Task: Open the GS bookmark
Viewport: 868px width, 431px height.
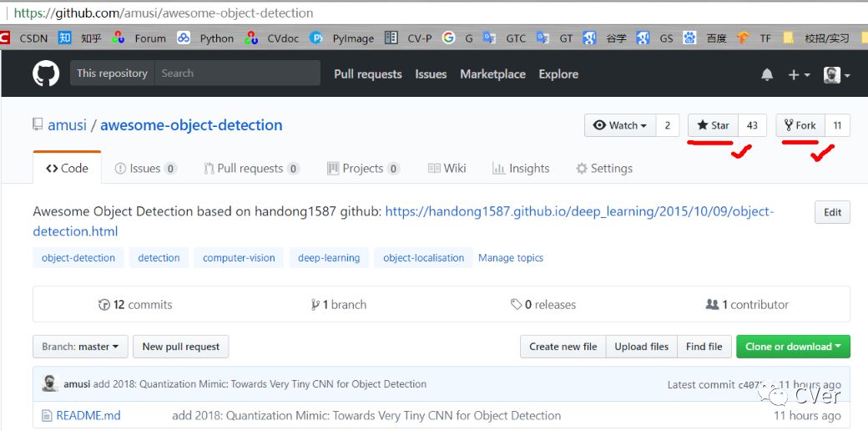Action: (x=654, y=38)
